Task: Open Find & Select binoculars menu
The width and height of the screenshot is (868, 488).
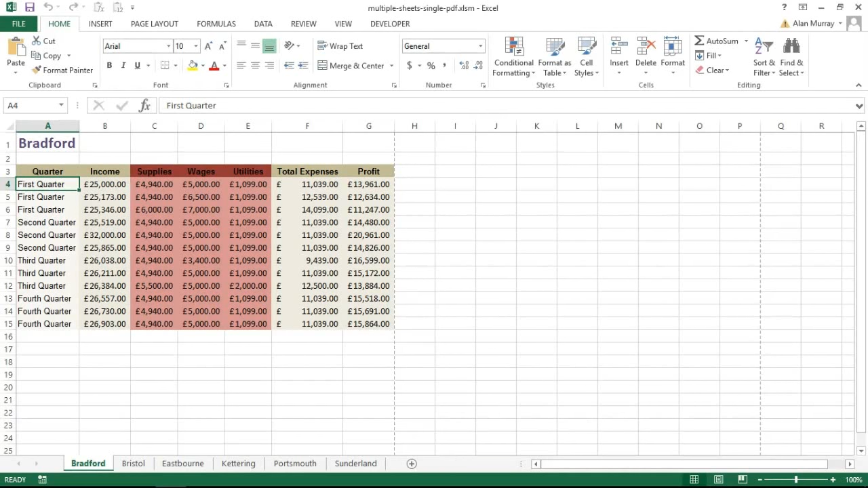Action: (x=791, y=57)
